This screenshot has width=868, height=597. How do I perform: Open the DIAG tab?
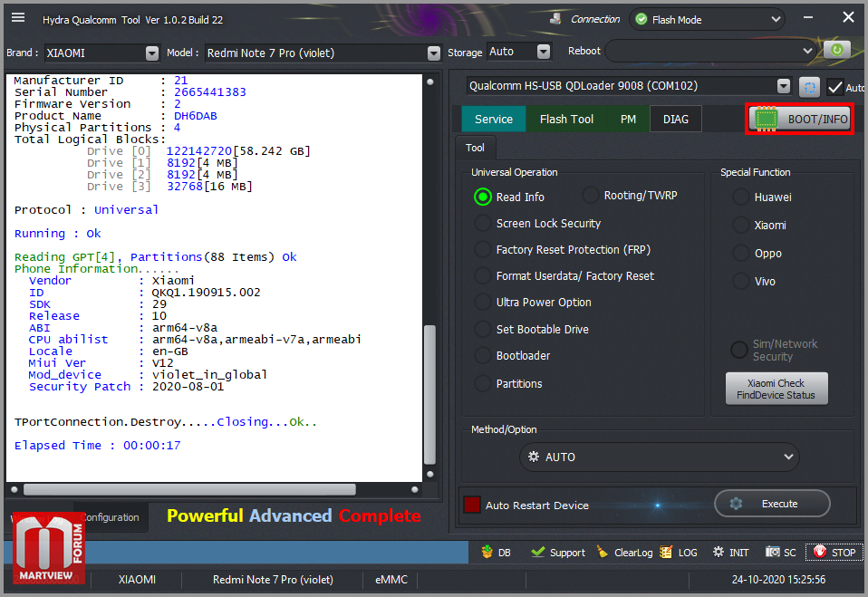coord(675,119)
